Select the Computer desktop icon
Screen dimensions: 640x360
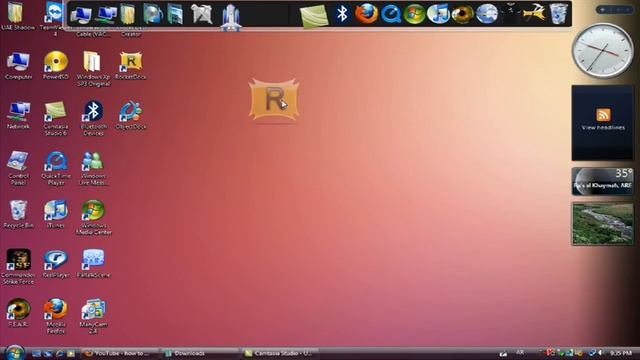tap(18, 65)
